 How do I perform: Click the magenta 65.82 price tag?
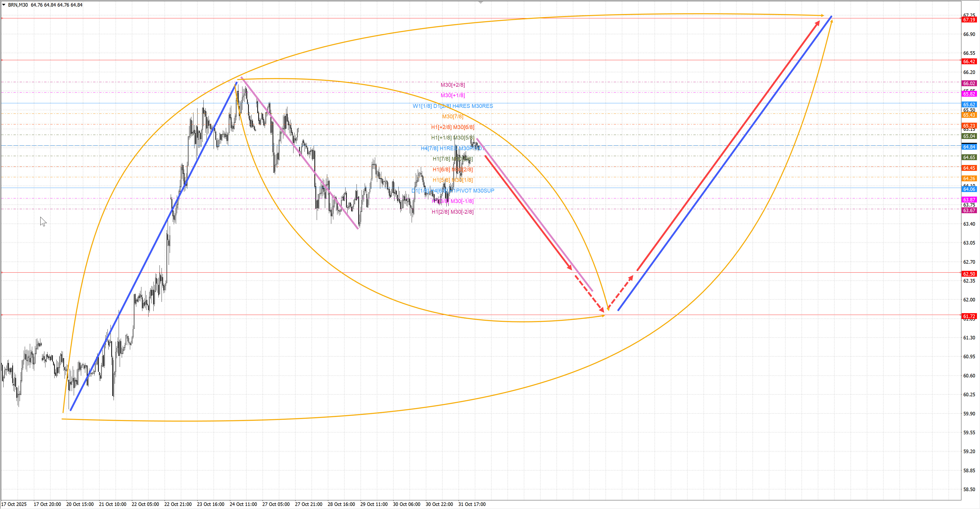969,94
